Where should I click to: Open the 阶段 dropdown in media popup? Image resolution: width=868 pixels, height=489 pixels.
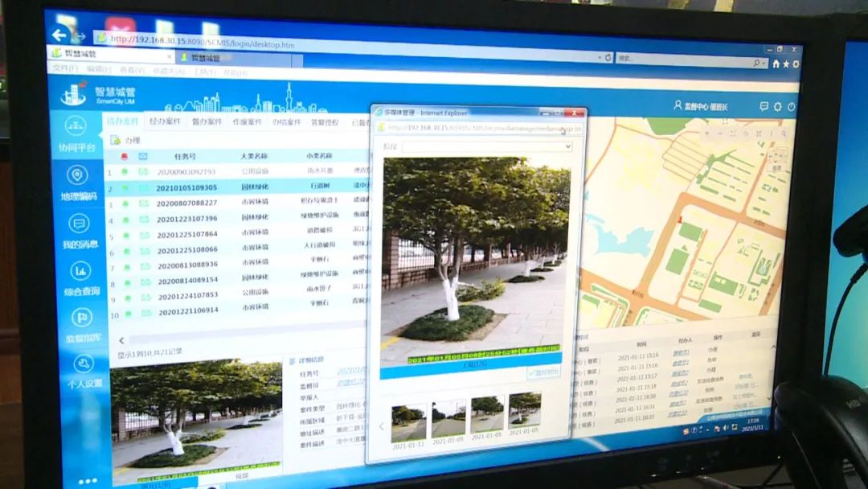coord(486,146)
